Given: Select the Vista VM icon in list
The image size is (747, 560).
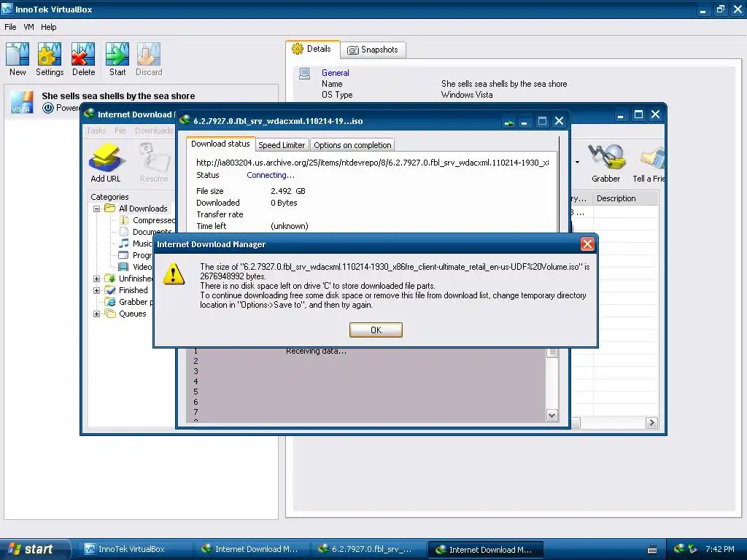Looking at the screenshot, I should point(22,102).
